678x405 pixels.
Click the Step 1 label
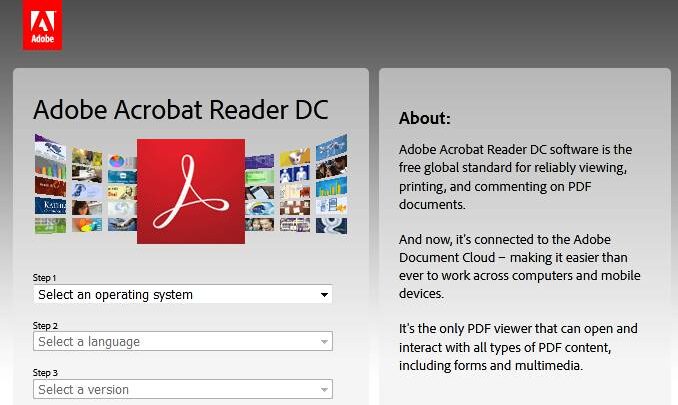point(45,277)
